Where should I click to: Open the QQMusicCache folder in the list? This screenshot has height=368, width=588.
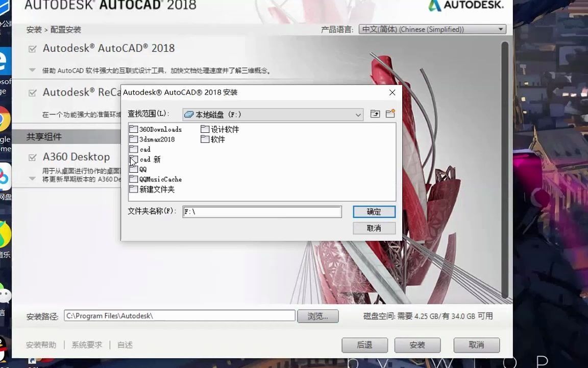[160, 179]
